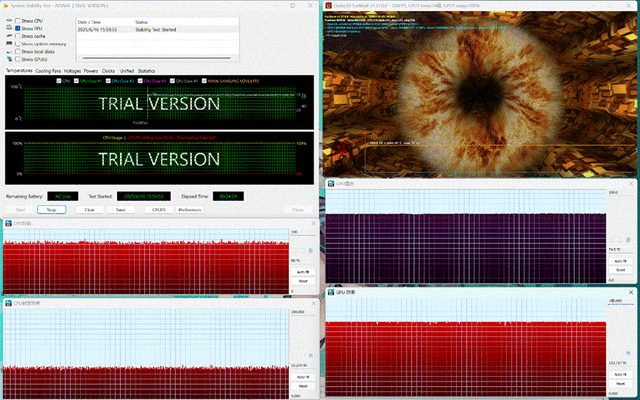Uncheck the CPU Core #2 legend checkbox
Viewport: 640px width, 400px height.
(108, 81)
